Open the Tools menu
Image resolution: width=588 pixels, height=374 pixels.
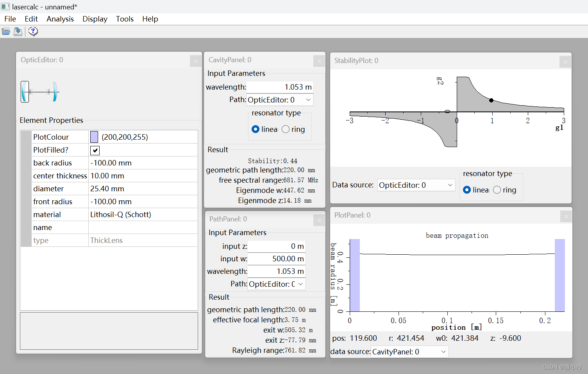click(125, 19)
